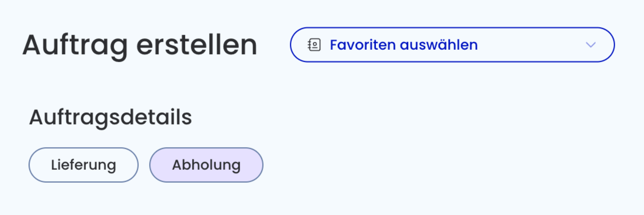Click the Auftrag erstellen heading
Image resolution: width=644 pixels, height=215 pixels.
point(140,46)
